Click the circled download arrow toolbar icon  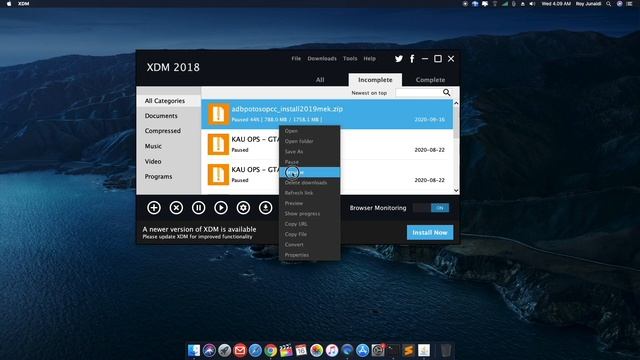point(265,208)
